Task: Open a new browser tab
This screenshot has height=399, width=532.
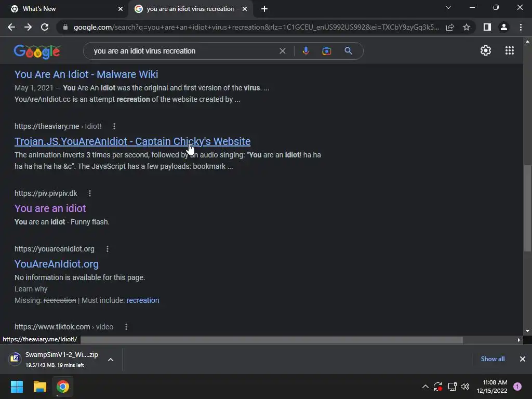Action: (x=264, y=9)
